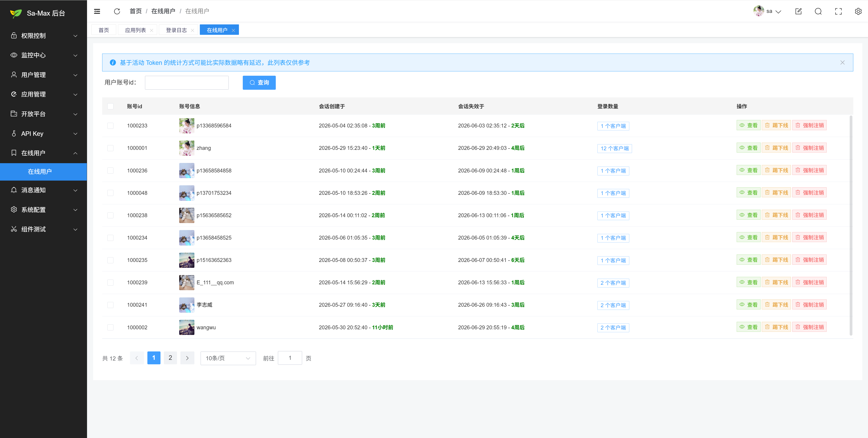The height and width of the screenshot is (438, 868).
Task: Go to page 2 of results
Action: pyautogui.click(x=170, y=358)
